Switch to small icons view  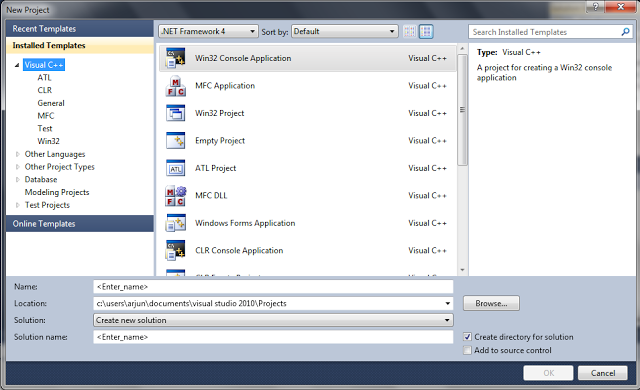[409, 31]
